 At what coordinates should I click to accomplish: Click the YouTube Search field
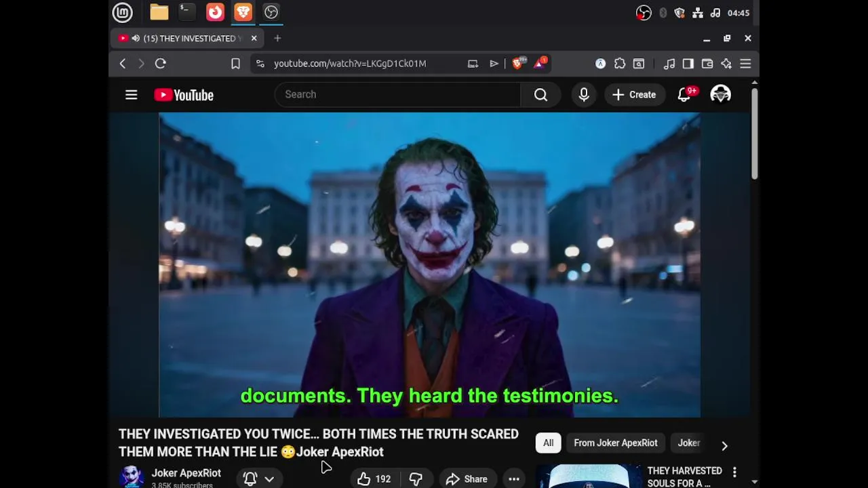[397, 94]
